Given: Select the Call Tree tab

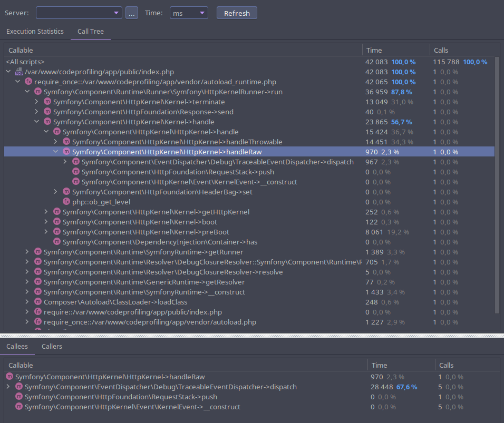Looking at the screenshot, I should [x=91, y=32].
